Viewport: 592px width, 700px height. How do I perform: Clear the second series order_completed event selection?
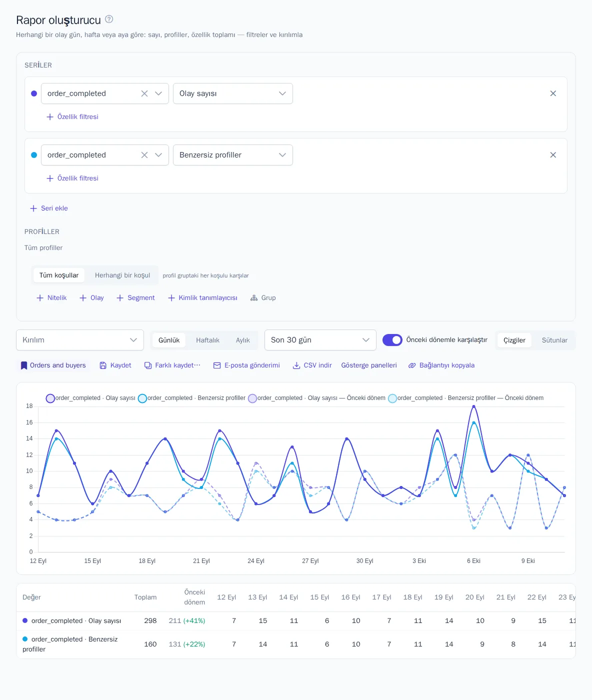pyautogui.click(x=144, y=155)
